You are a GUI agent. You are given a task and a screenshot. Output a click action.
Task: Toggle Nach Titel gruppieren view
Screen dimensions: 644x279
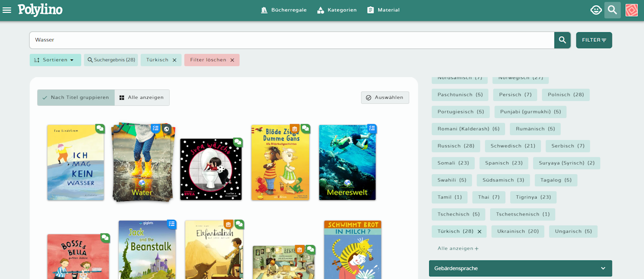pyautogui.click(x=76, y=98)
